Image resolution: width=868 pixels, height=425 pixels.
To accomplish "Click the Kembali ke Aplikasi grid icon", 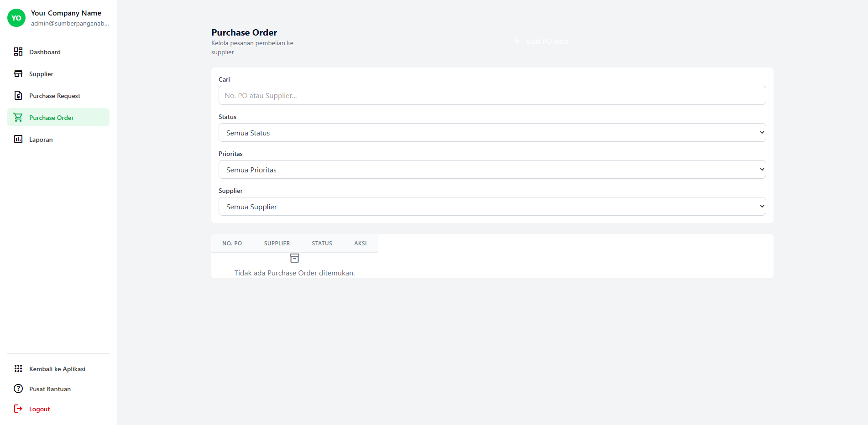I will 18,368.
